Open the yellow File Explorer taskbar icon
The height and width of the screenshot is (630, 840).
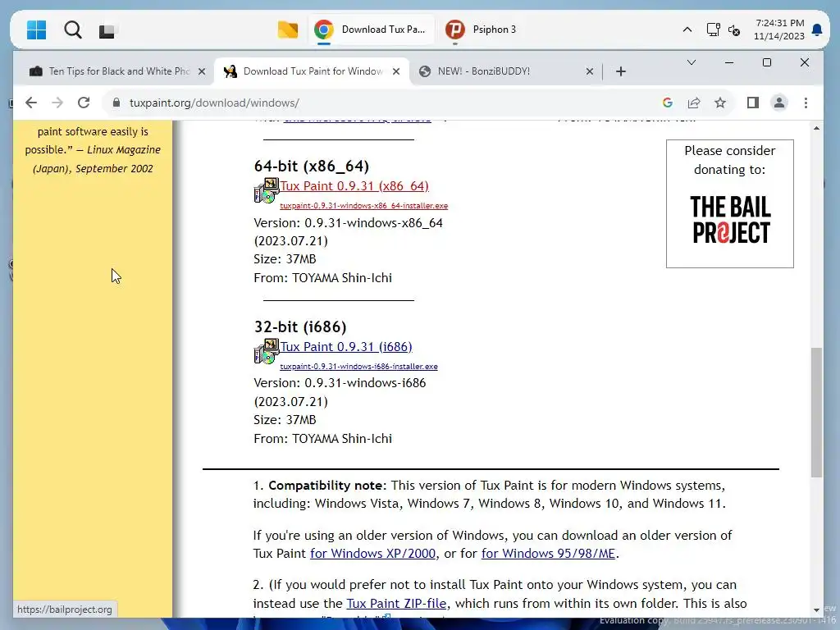(288, 30)
